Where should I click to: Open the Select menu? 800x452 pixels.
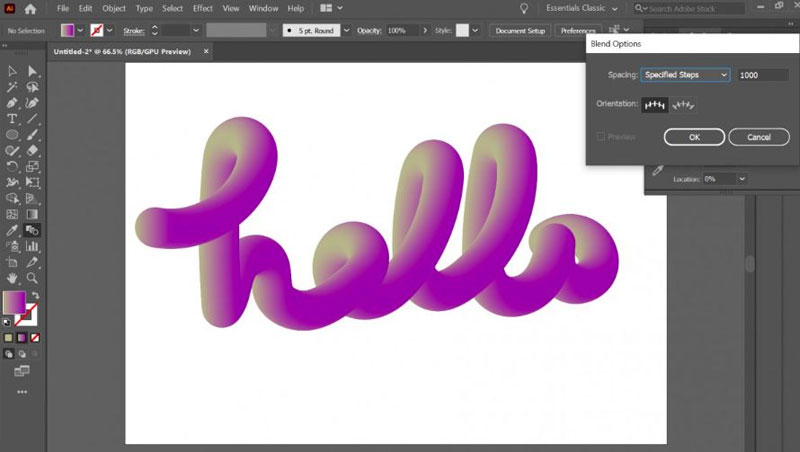(172, 8)
